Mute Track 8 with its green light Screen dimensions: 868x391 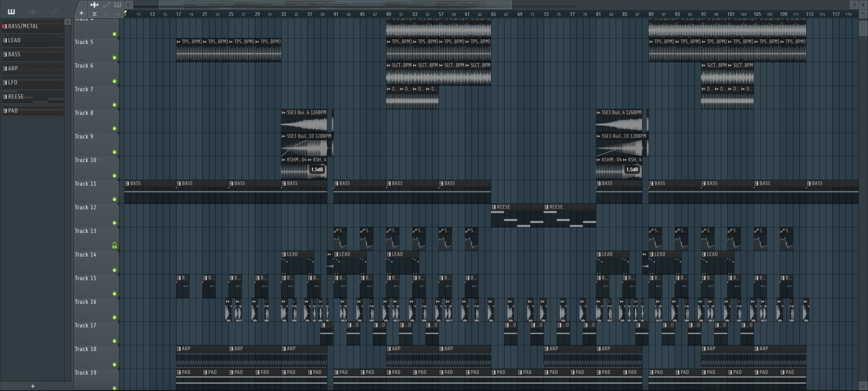click(x=114, y=129)
